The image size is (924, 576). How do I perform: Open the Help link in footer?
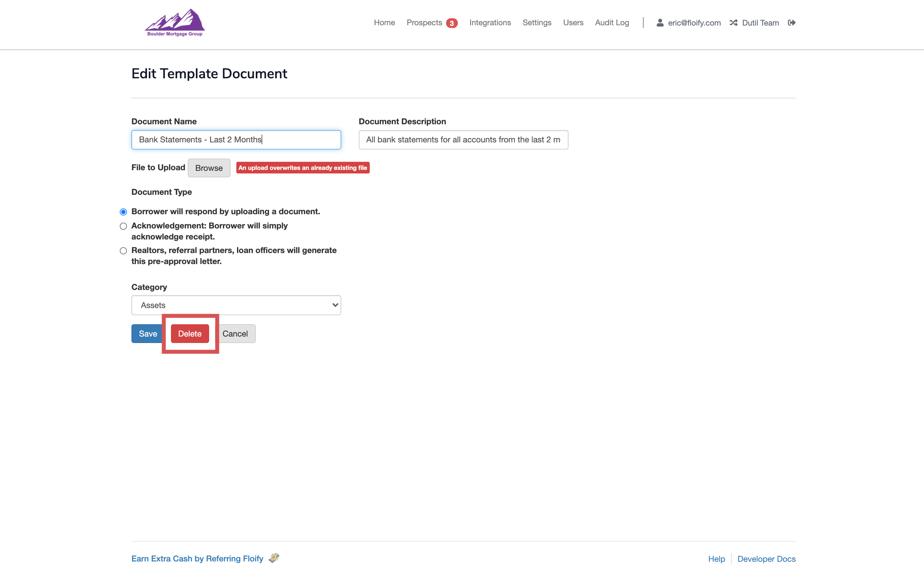[x=716, y=559]
